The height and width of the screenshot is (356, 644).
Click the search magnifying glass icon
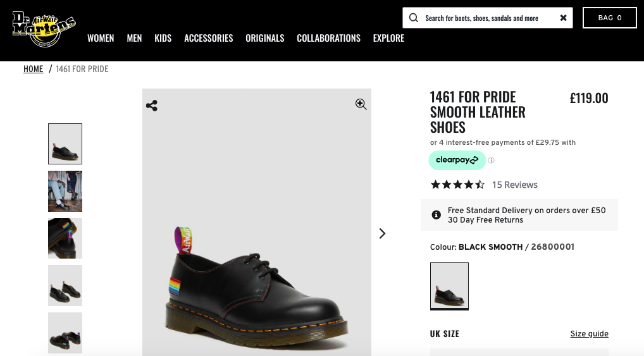(414, 18)
